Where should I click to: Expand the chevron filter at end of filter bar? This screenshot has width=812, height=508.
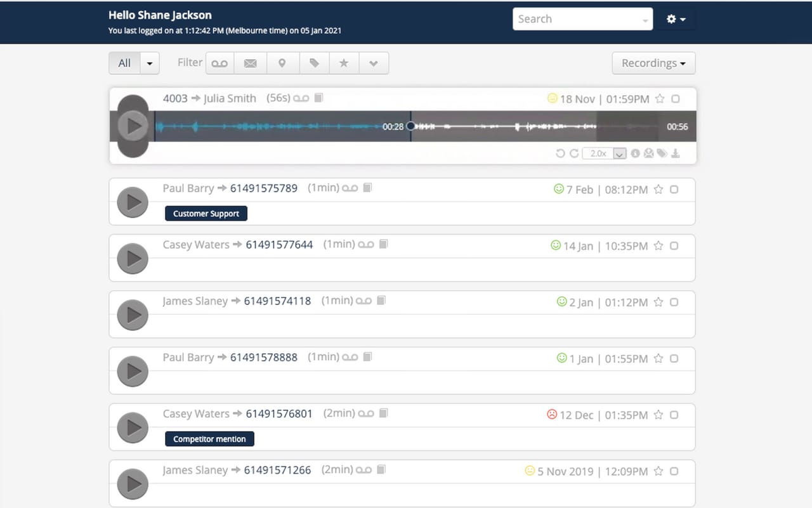[x=374, y=63]
